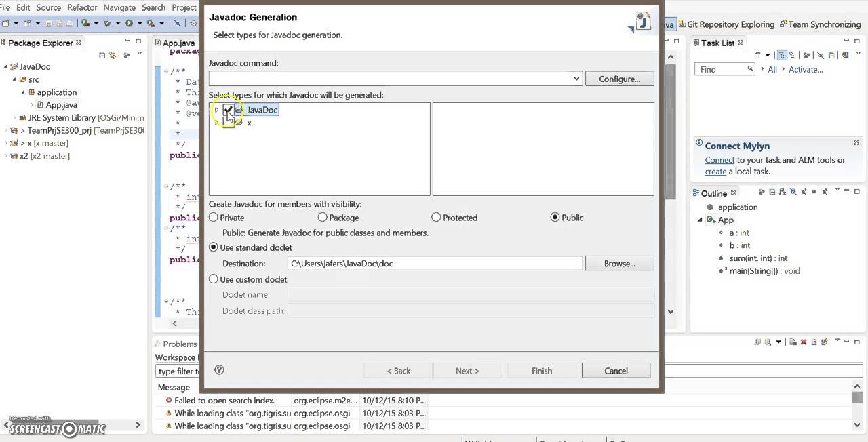This screenshot has width=868, height=442.
Task: Click Export log icon in Problems toolbar
Action: pos(757,342)
